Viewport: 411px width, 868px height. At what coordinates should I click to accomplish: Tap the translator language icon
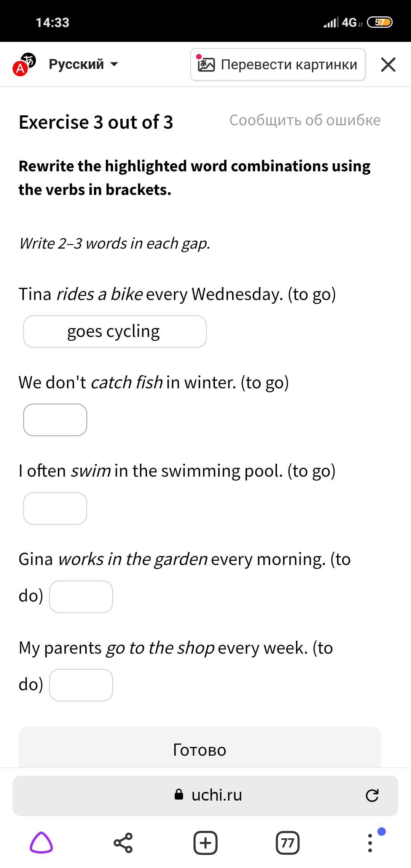(24, 65)
